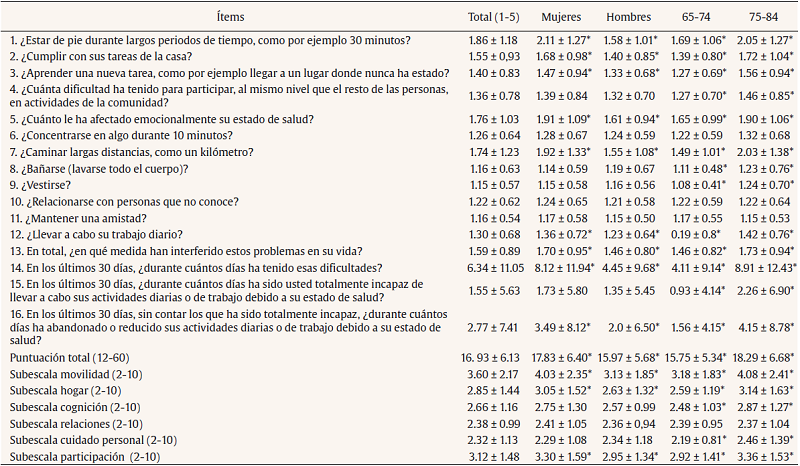Image resolution: width=800 pixels, height=466 pixels.
Task: Select the "Hombres" column header
Action: pos(628,17)
